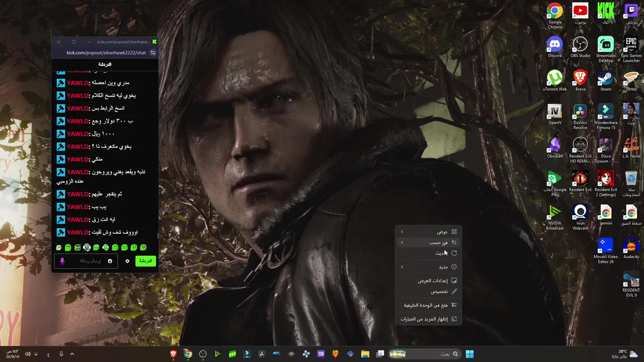This screenshot has height=362, width=644.
Task: Select the Vortex desktop icon
Action: click(631, 80)
